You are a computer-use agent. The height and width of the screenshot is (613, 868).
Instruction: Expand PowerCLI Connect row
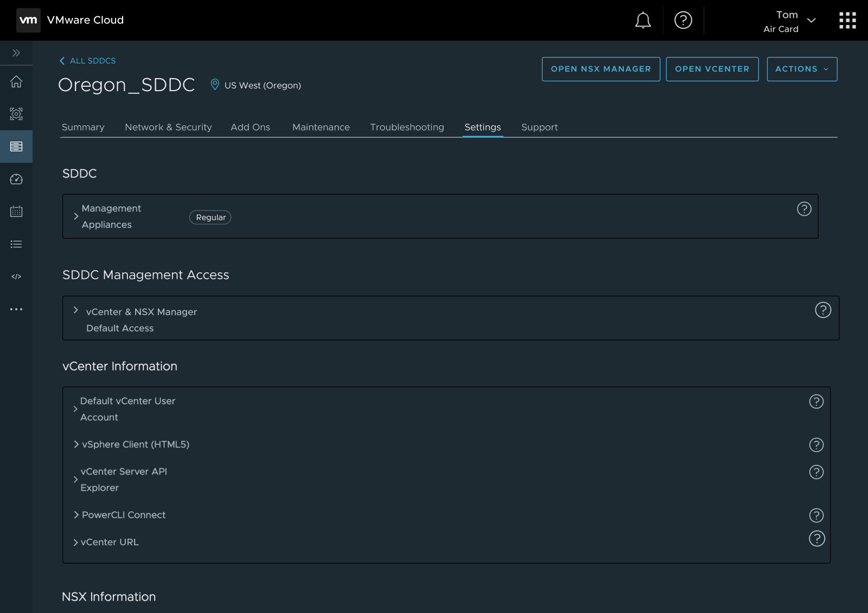[x=76, y=515]
